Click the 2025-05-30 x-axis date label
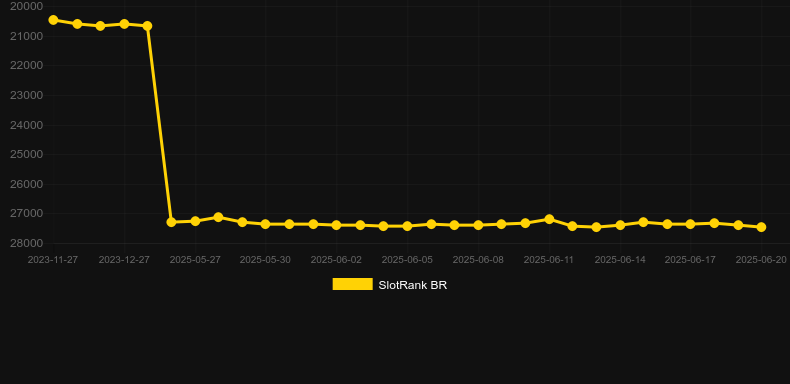 coord(265,260)
